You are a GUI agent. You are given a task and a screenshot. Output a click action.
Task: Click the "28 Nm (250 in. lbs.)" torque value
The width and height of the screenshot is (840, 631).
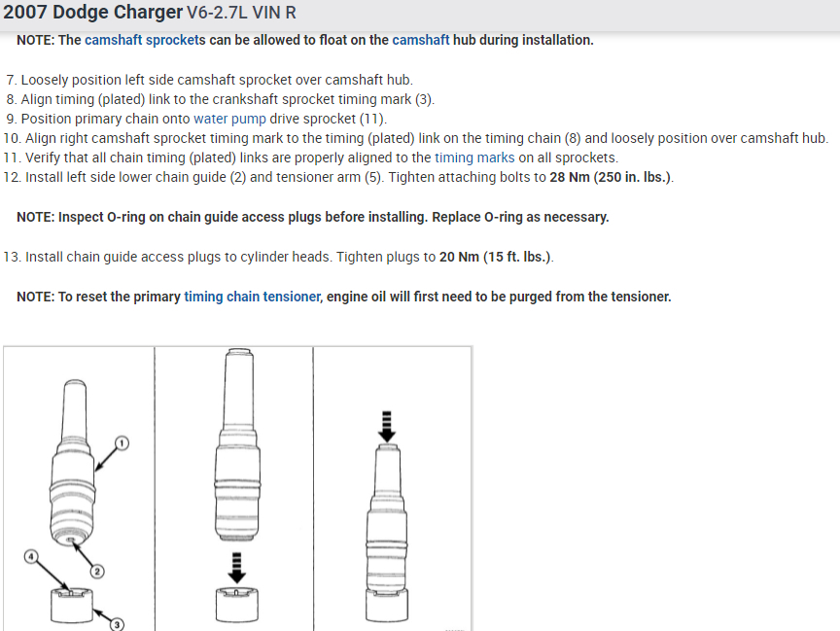(x=610, y=177)
